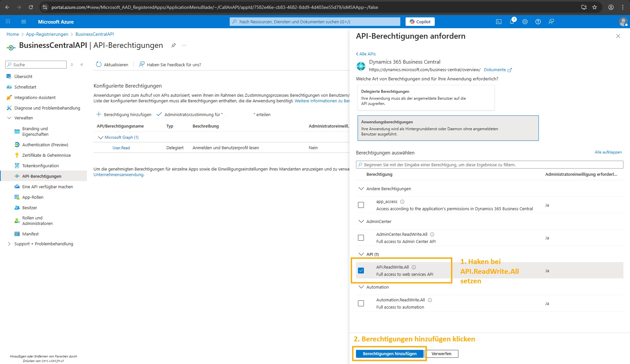Open User.Read permission link

(x=121, y=148)
